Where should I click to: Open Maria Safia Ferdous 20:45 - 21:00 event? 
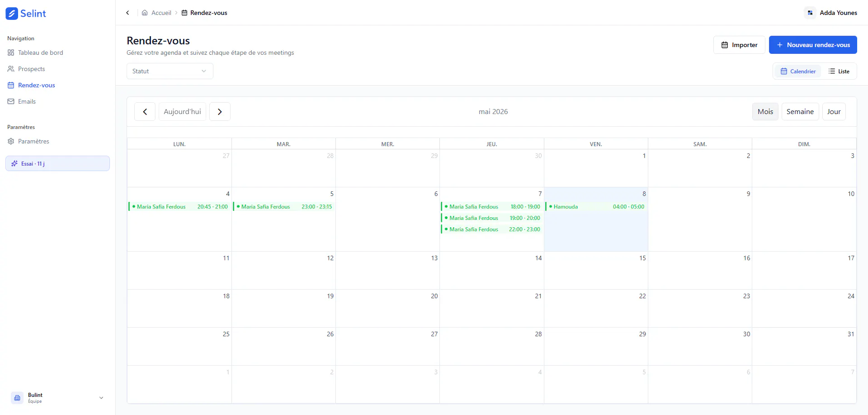coord(179,206)
